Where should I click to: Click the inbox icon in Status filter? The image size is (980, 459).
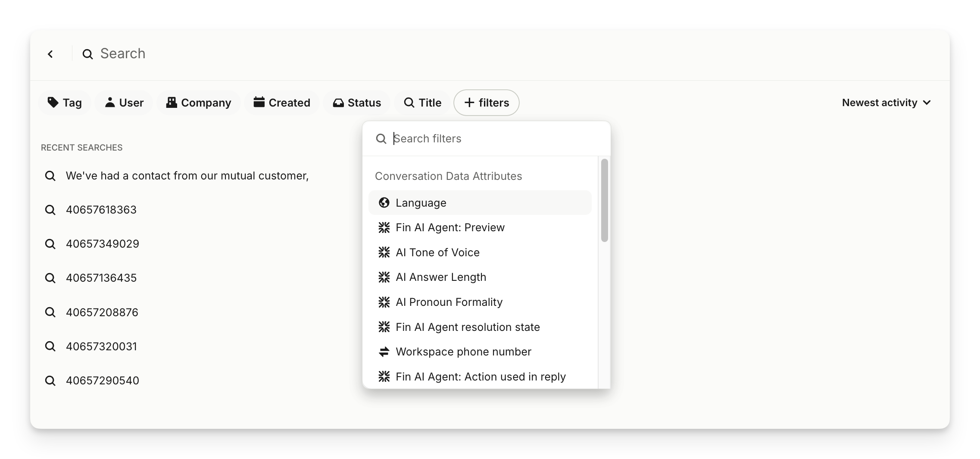point(338,103)
